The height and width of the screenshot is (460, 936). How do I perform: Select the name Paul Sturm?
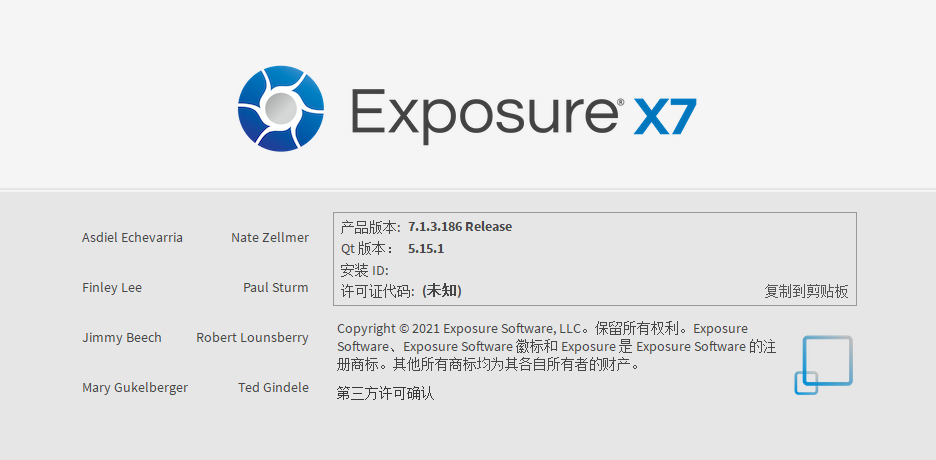coord(276,288)
